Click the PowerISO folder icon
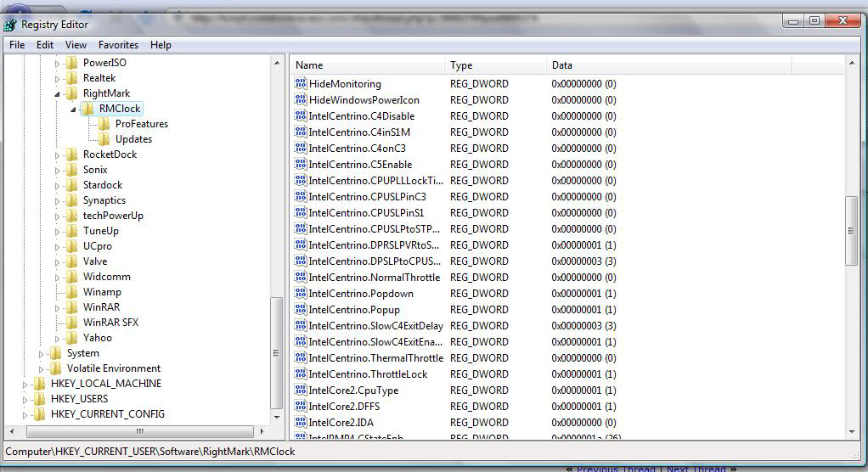This screenshot has height=472, width=868. click(72, 63)
